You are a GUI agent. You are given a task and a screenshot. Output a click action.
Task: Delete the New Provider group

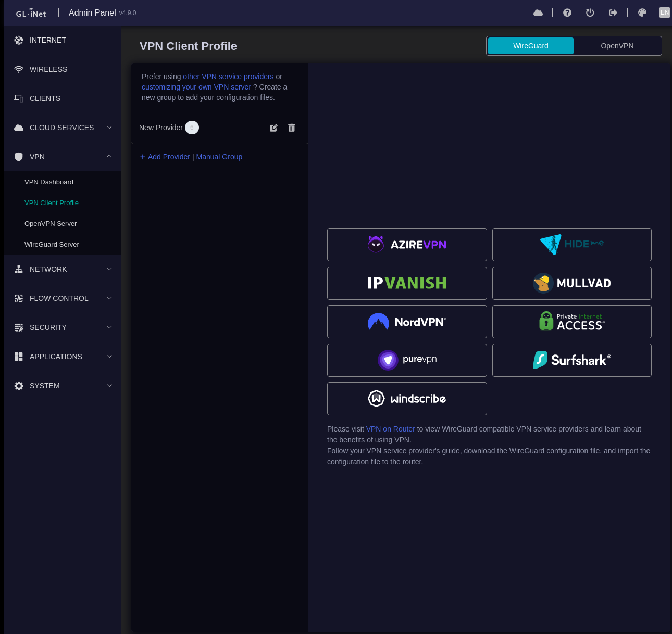[x=292, y=128]
